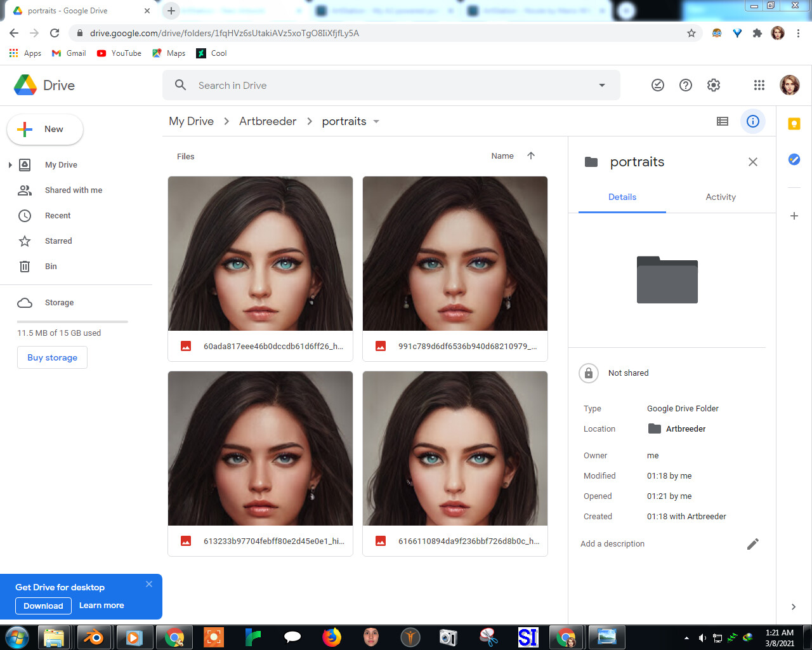
Task: Switch to the Activity tab
Action: [x=721, y=197]
